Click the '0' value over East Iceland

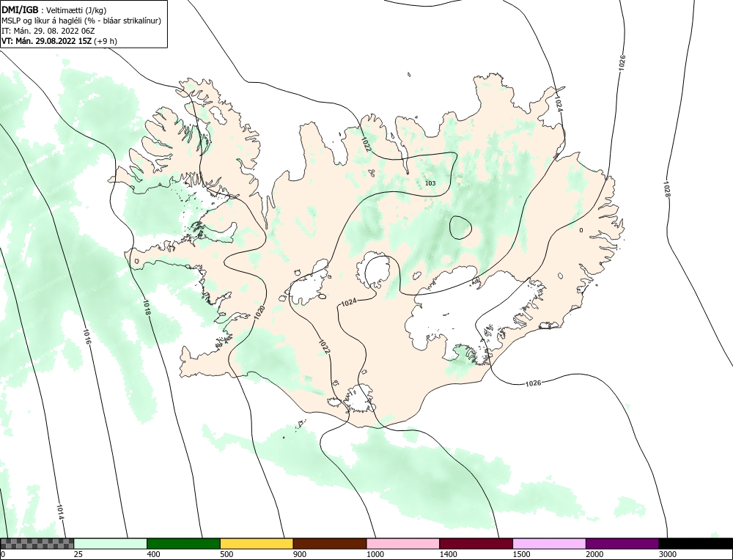[581, 230]
